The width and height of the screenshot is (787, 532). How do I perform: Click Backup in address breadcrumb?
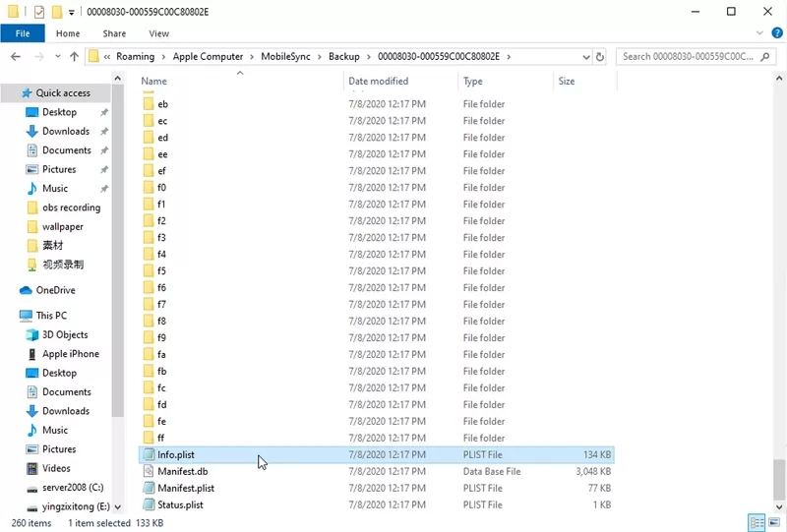pyautogui.click(x=343, y=57)
